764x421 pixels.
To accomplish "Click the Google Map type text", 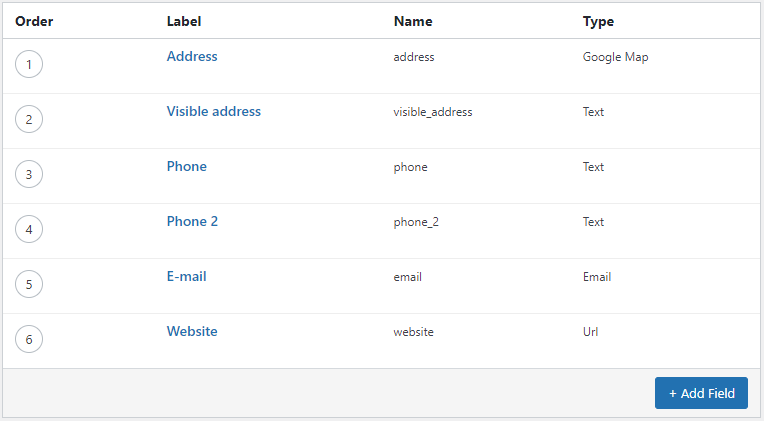I will click(x=615, y=57).
